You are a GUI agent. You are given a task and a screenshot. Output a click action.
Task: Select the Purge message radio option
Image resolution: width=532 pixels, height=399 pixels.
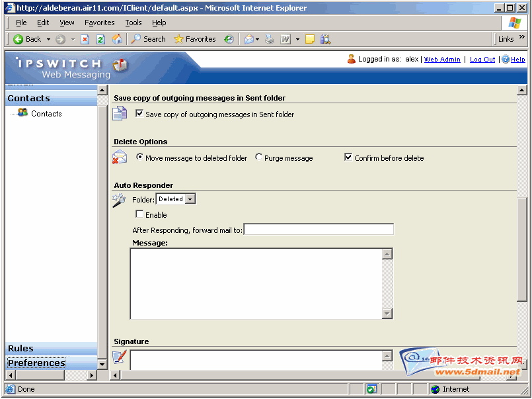tap(258, 157)
